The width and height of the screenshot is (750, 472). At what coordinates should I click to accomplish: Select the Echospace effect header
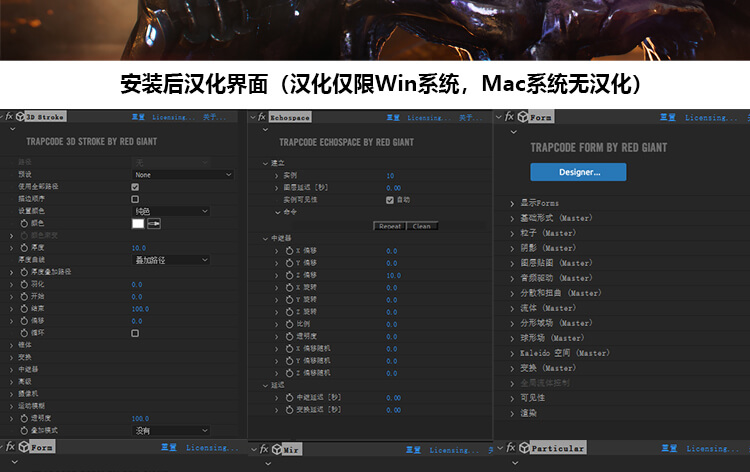[x=290, y=117]
